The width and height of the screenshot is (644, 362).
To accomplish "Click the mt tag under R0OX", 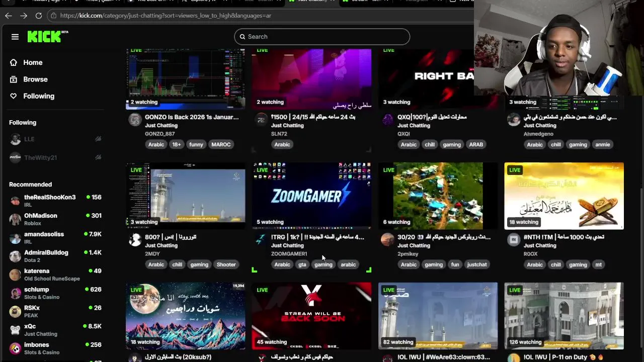I will pyautogui.click(x=598, y=264).
